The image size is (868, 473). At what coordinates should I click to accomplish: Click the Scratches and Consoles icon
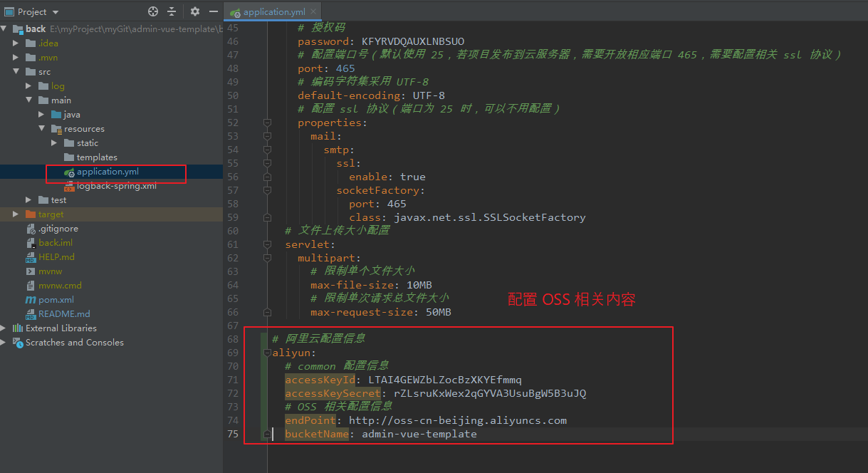click(18, 343)
